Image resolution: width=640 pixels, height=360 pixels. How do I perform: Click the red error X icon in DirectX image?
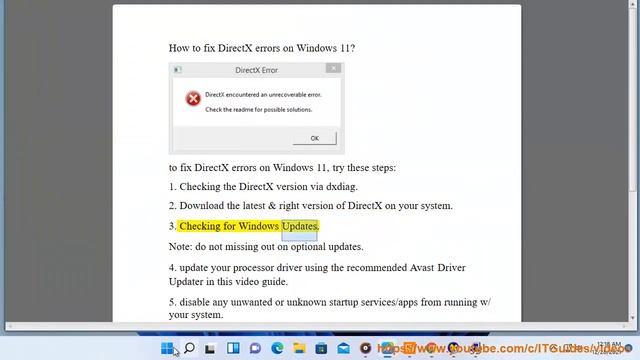pyautogui.click(x=193, y=98)
